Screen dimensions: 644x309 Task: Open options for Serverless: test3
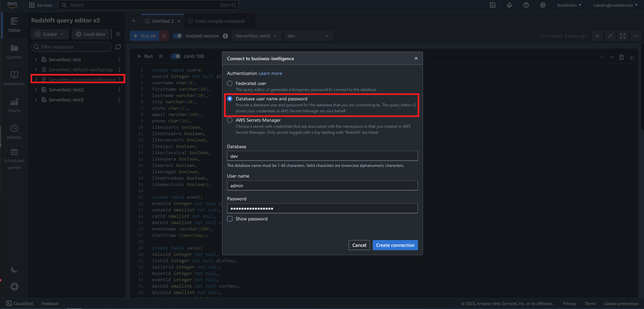[x=119, y=100]
